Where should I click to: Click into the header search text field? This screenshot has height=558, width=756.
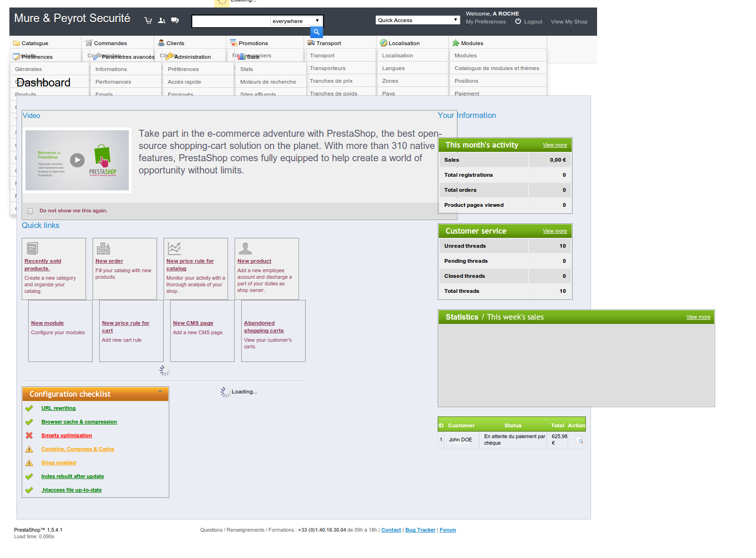(231, 21)
